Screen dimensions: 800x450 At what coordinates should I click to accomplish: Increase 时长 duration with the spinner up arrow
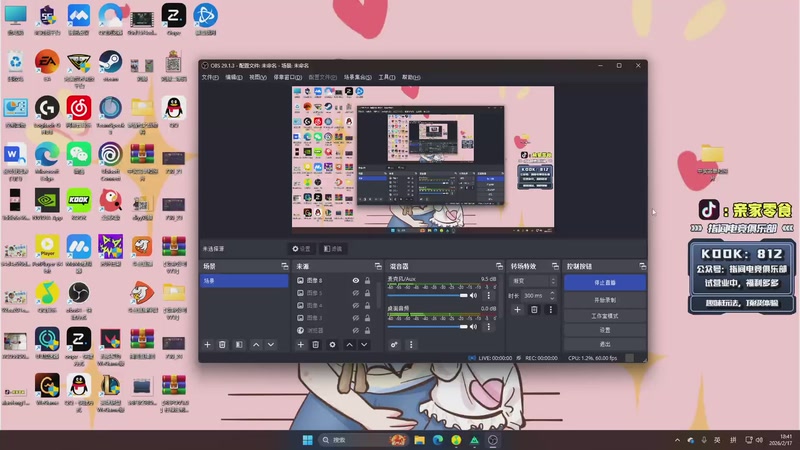[x=552, y=293]
